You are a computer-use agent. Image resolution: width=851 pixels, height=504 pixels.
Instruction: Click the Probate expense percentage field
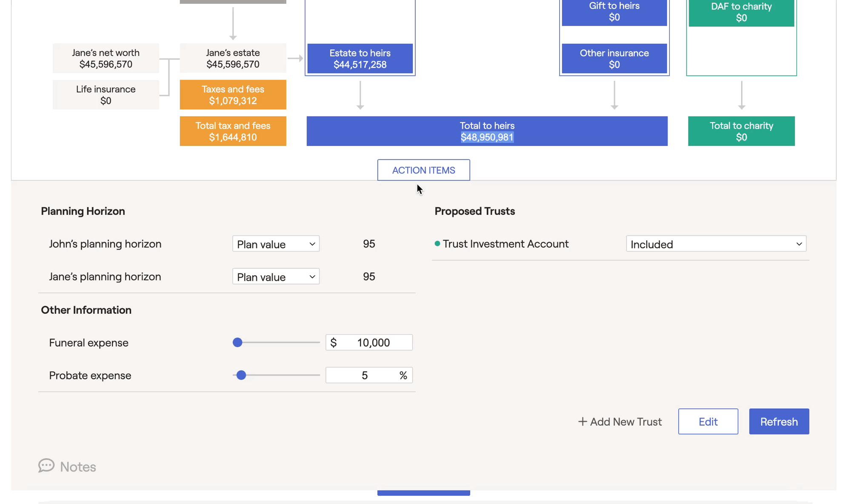(x=368, y=375)
